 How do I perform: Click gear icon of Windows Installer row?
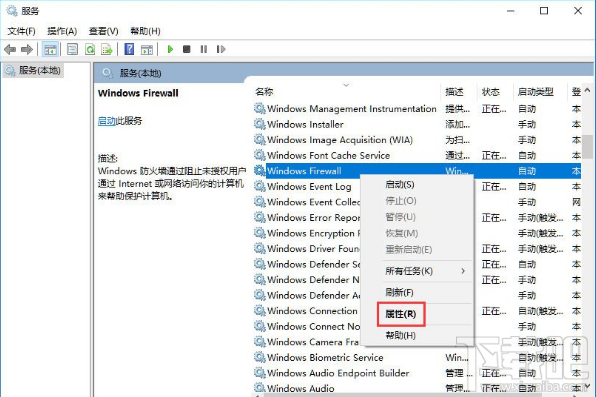(x=260, y=124)
